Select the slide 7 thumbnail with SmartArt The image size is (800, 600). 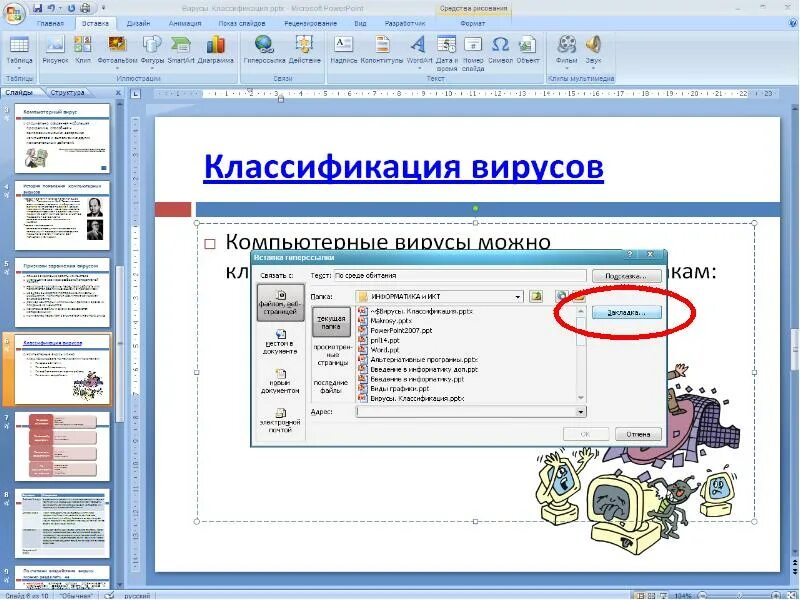pos(62,447)
